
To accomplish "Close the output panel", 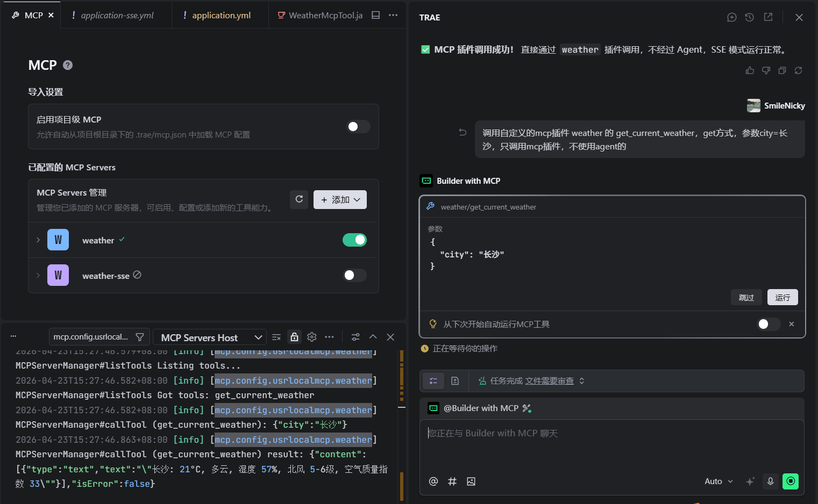I will tap(390, 337).
